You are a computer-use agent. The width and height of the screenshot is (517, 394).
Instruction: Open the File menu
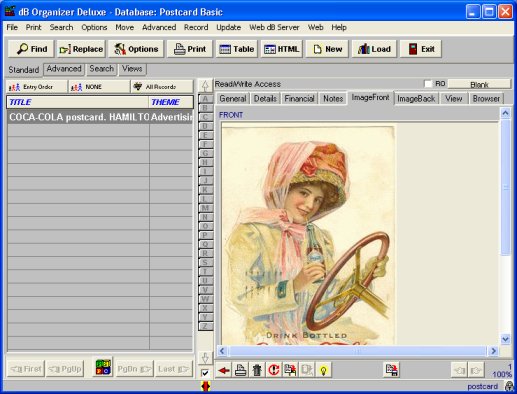tap(12, 27)
